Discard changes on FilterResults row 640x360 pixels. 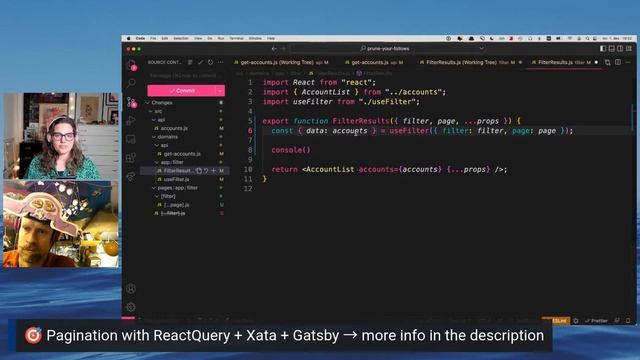coord(206,171)
